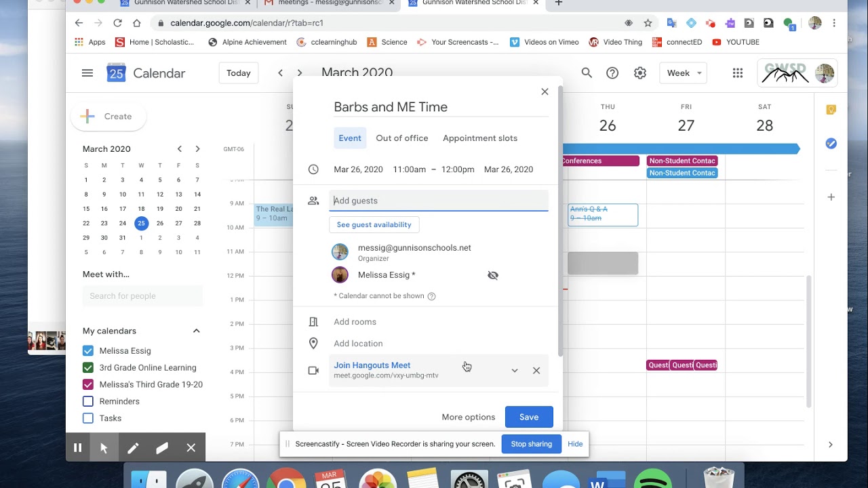Open Google Keep side panel icon
Viewport: 868px width, 488px height.
click(x=831, y=110)
